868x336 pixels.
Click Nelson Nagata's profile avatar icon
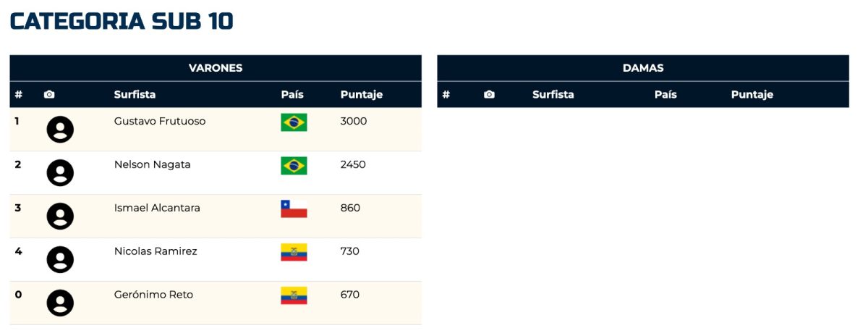pyautogui.click(x=60, y=173)
